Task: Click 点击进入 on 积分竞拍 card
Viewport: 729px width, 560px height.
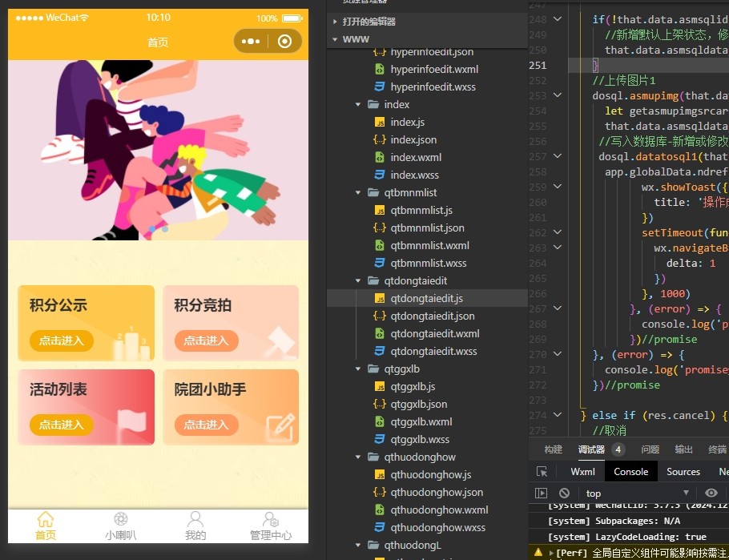Action: click(x=207, y=341)
